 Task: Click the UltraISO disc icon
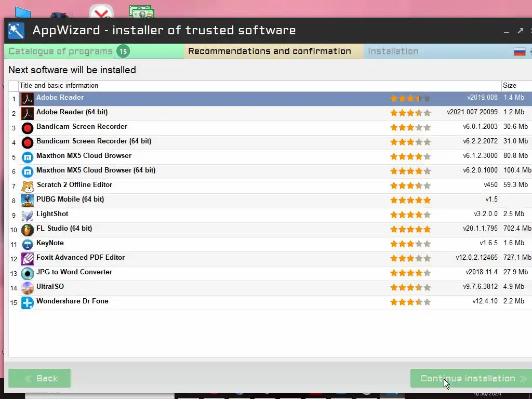coord(27,288)
